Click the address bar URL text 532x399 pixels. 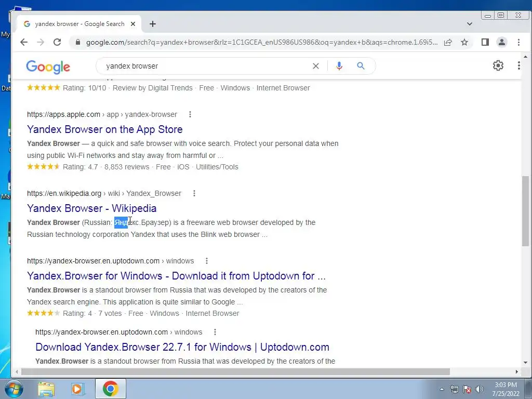262,43
